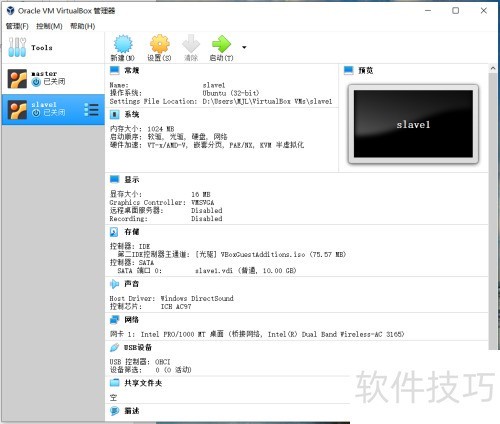Open the 管理(F) File menu
The height and width of the screenshot is (424, 500).
[17, 26]
